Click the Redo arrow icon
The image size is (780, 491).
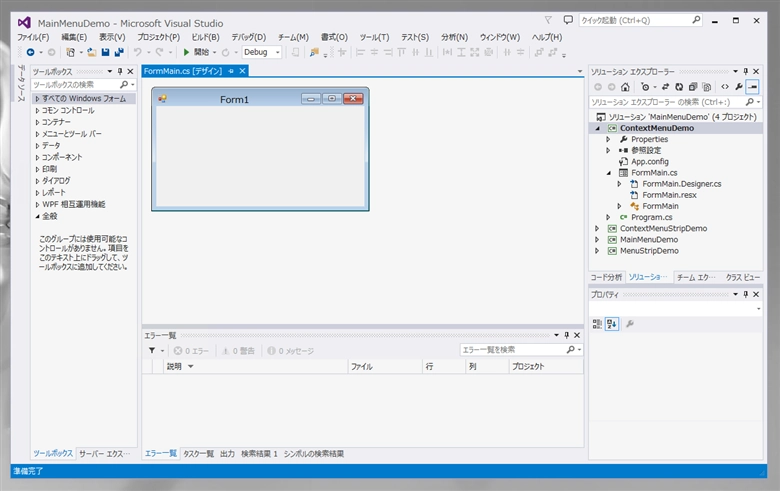pyautogui.click(x=159, y=52)
